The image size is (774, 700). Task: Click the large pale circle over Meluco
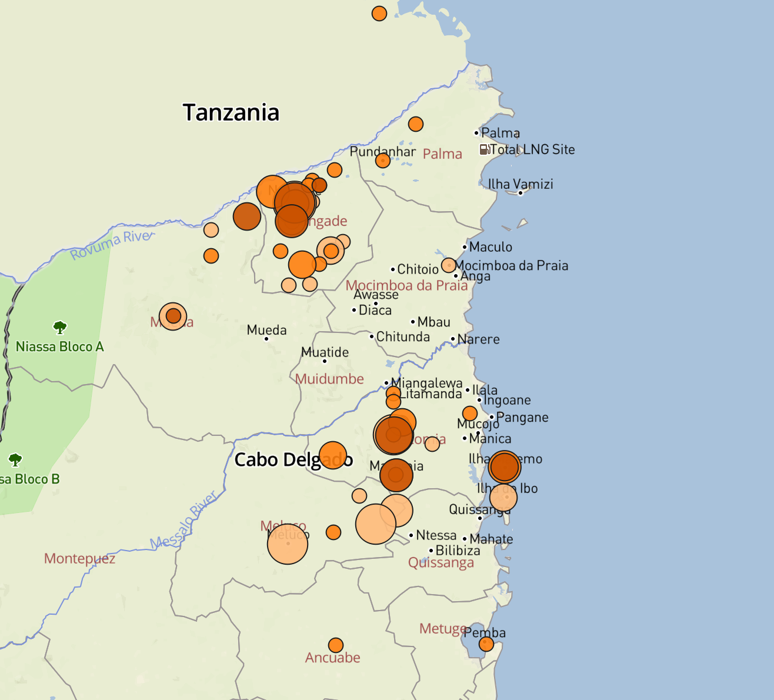(288, 544)
